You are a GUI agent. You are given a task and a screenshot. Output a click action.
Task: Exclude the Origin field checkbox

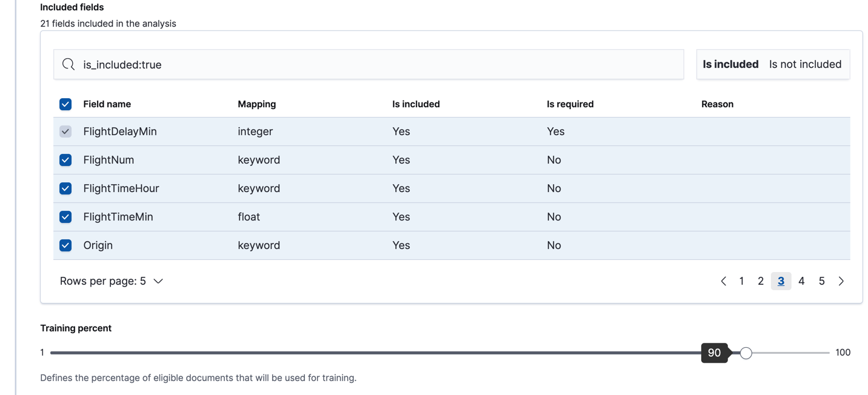65,245
